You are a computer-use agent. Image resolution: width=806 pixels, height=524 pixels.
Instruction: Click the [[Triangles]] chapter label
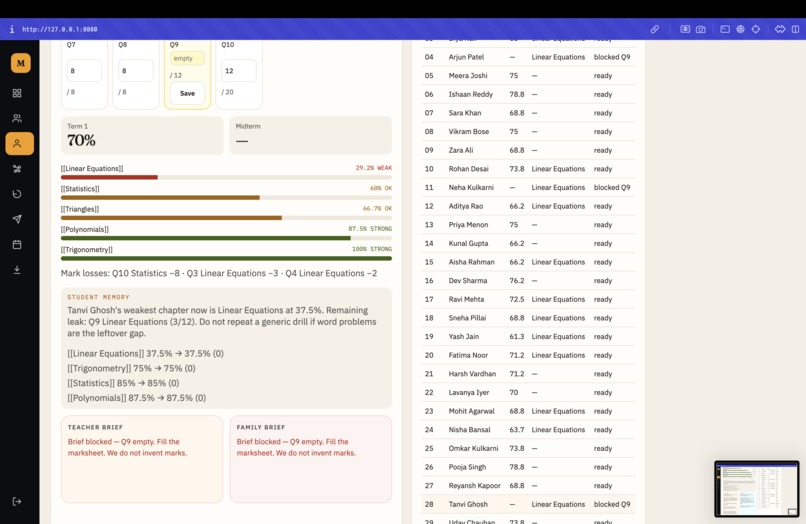pos(80,209)
